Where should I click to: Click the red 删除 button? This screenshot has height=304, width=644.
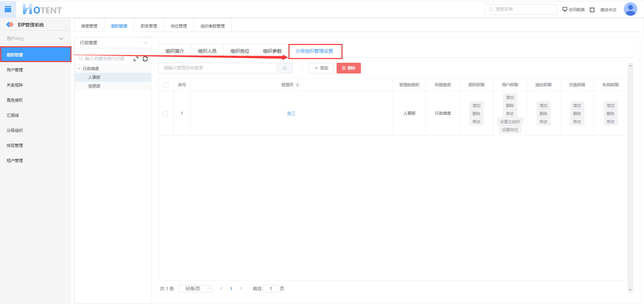(x=348, y=68)
